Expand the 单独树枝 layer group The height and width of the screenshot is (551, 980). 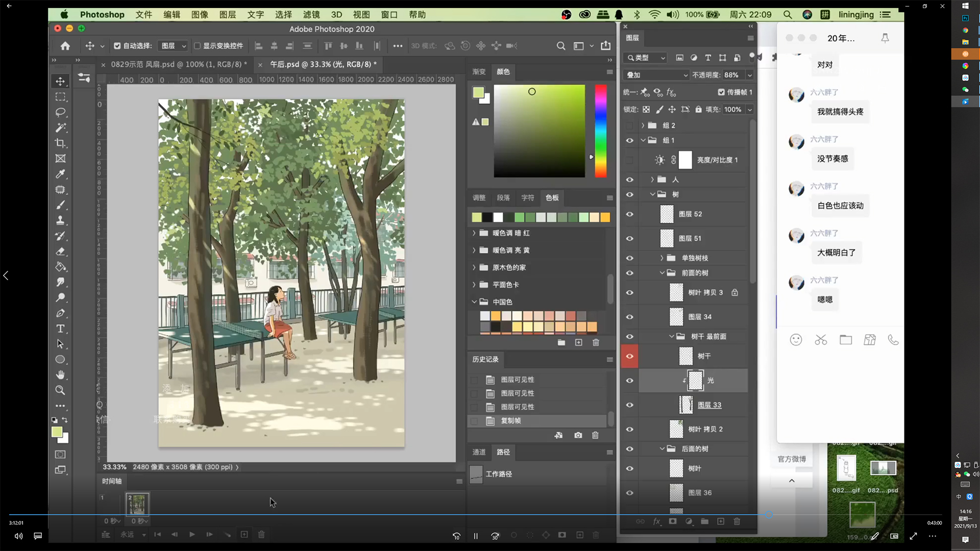(x=661, y=258)
